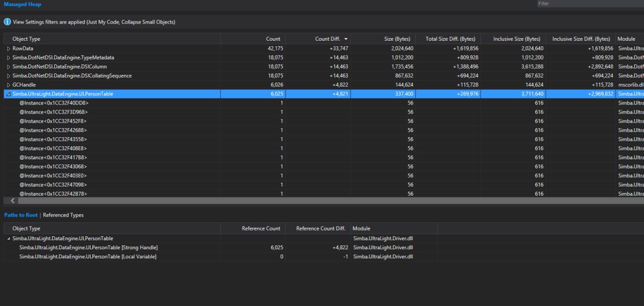
Task: Click left arrow of the horizontal scrollbar
Action: [x=13, y=200]
